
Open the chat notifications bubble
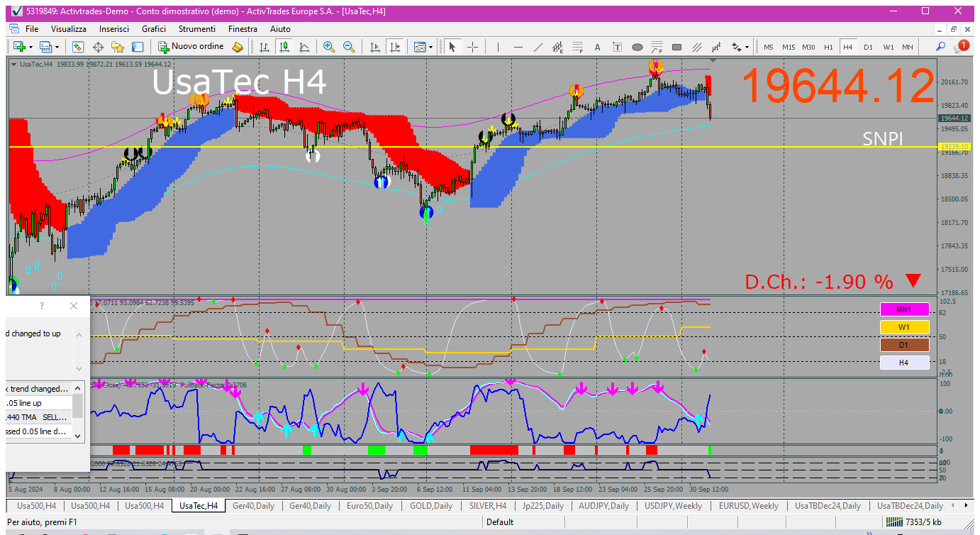[x=962, y=47]
